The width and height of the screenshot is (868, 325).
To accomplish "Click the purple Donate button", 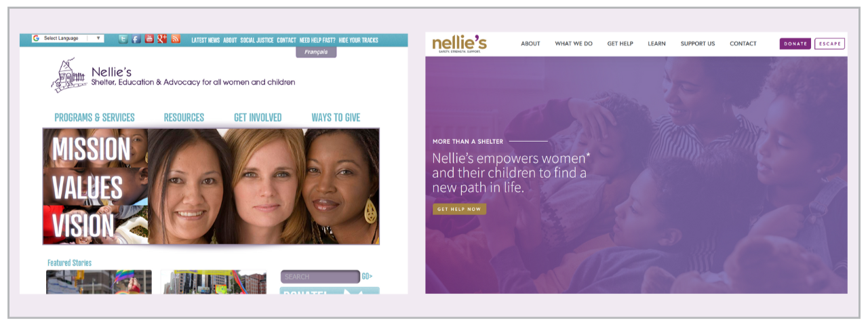I will pos(795,43).
